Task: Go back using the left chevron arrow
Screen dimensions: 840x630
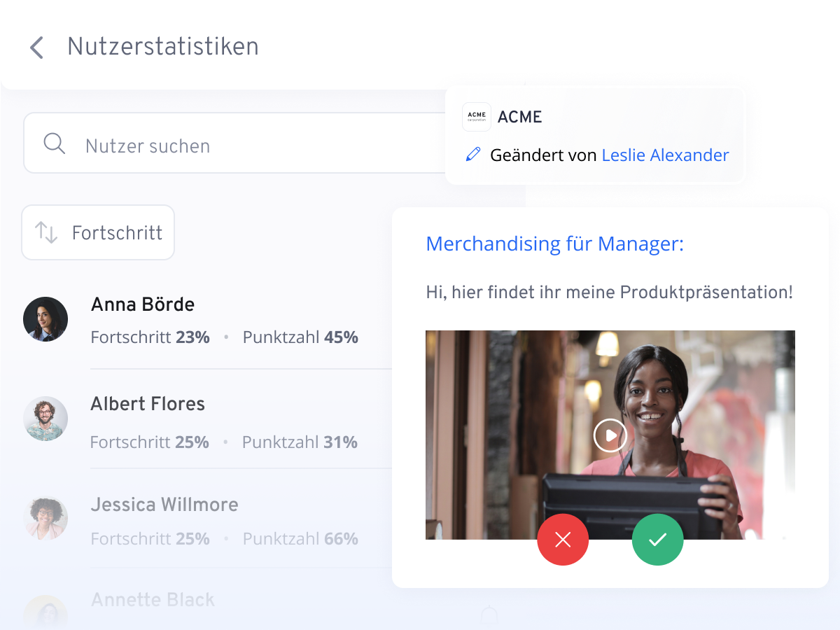Action: pyautogui.click(x=36, y=48)
